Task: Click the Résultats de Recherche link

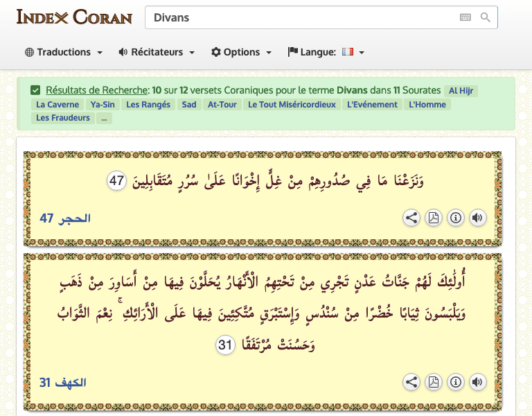Action: [97, 90]
